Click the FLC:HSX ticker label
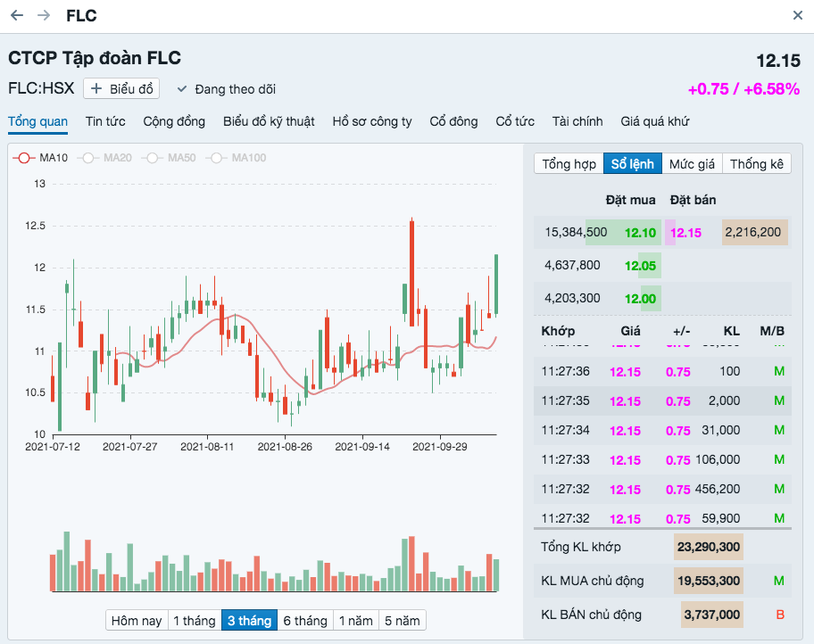This screenshot has width=814, height=644. pos(42,88)
